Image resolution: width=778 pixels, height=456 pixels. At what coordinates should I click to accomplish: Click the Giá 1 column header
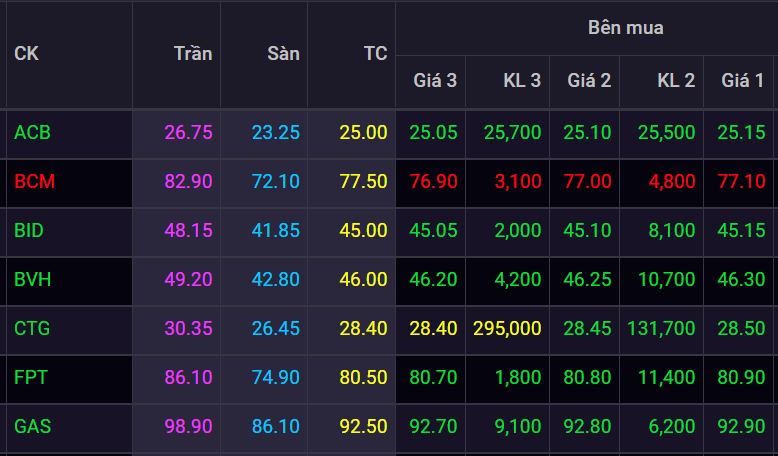pyautogui.click(x=742, y=81)
